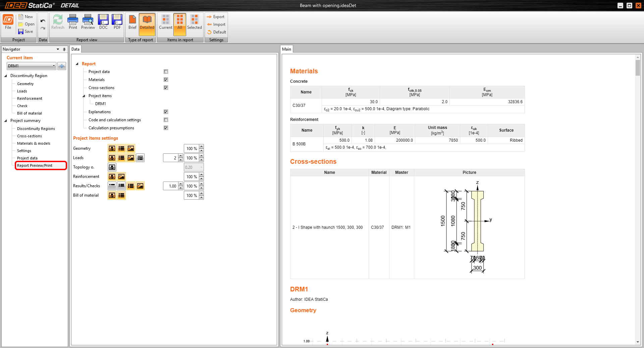The height and width of the screenshot is (348, 644).
Task: Uncheck the Materials checkbox
Action: coord(166,80)
